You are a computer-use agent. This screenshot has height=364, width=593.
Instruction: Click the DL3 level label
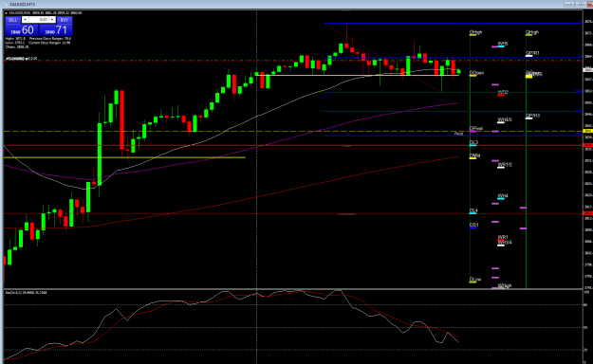(x=473, y=142)
